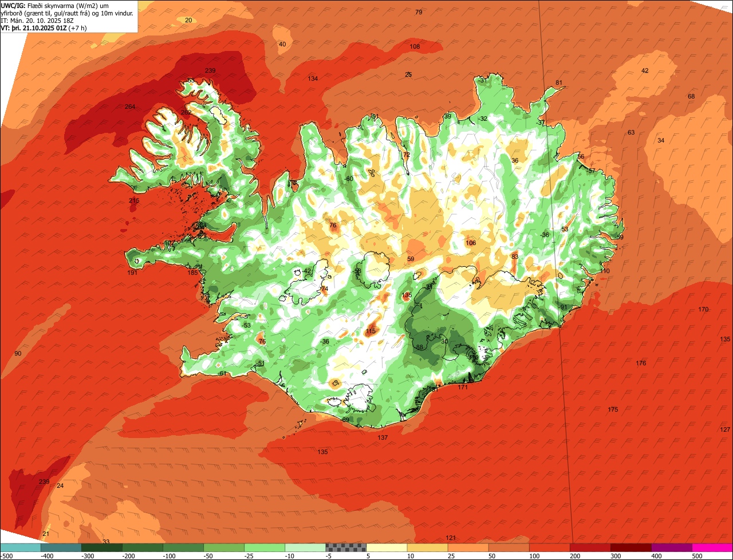This screenshot has width=733, height=560.
Task: Click the value '127' in the southeast corner area
Action: click(x=725, y=430)
